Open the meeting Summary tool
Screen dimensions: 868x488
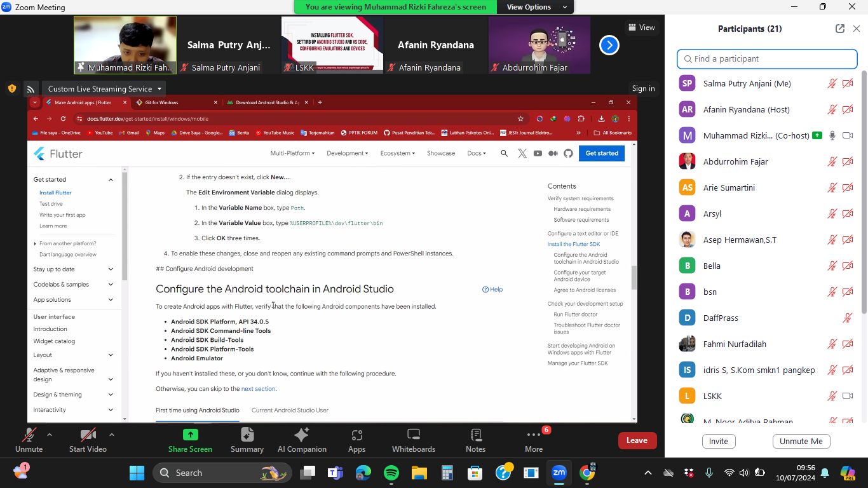tap(247, 441)
